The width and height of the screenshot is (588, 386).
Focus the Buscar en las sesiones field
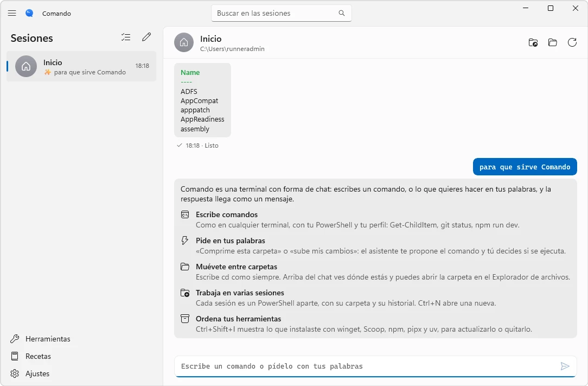(281, 13)
